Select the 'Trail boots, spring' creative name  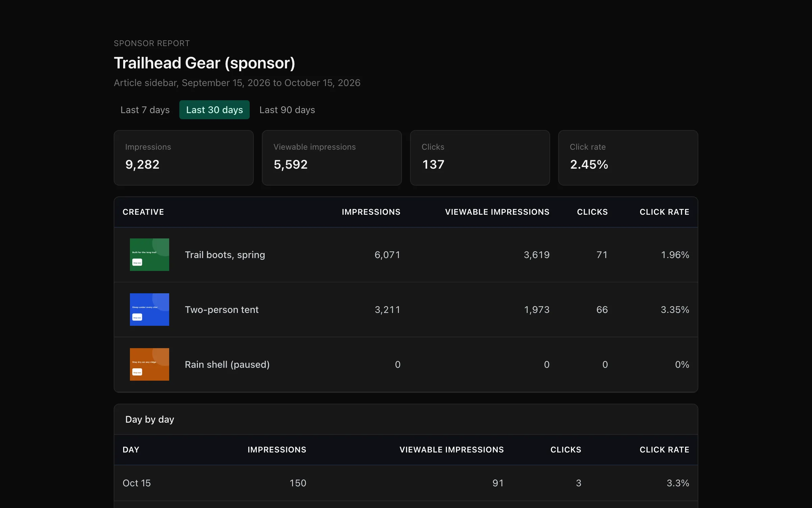pos(225,255)
